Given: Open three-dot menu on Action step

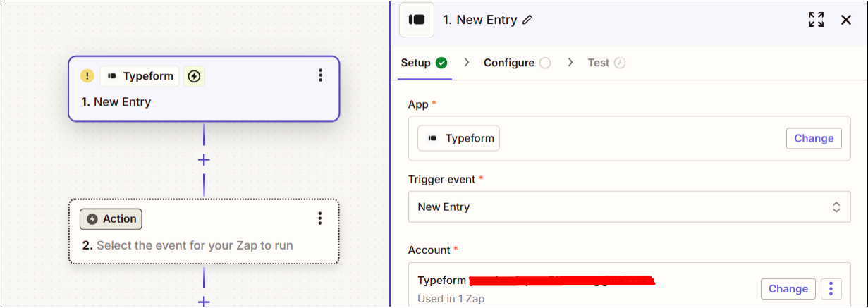Looking at the screenshot, I should click(320, 218).
